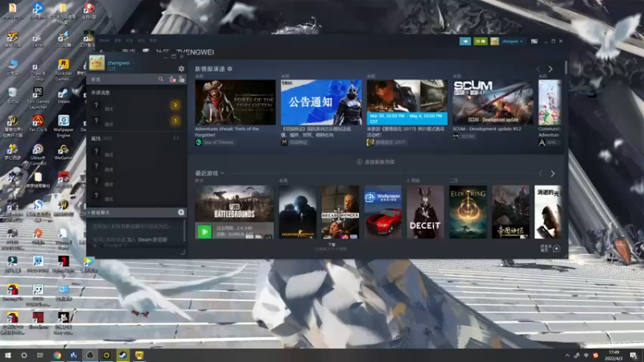Open the Deceit desktop shortcut
The width and height of the screenshot is (644, 362).
(38, 40)
